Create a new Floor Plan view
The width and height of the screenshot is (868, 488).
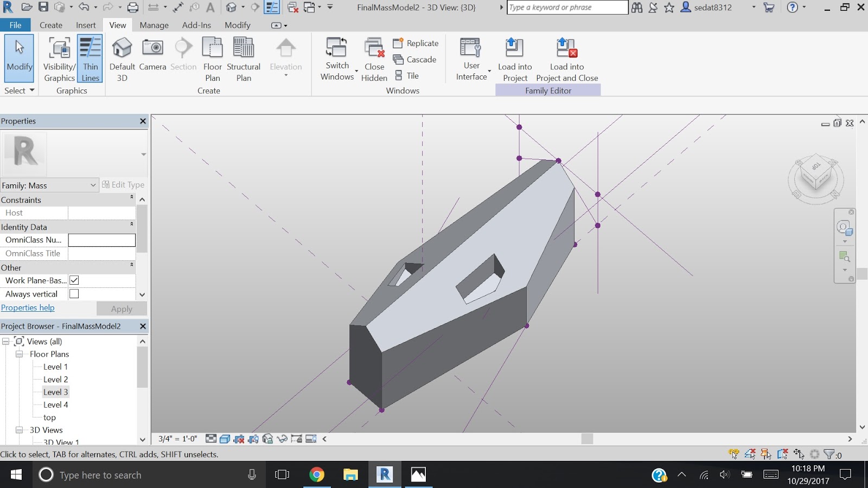click(x=212, y=58)
